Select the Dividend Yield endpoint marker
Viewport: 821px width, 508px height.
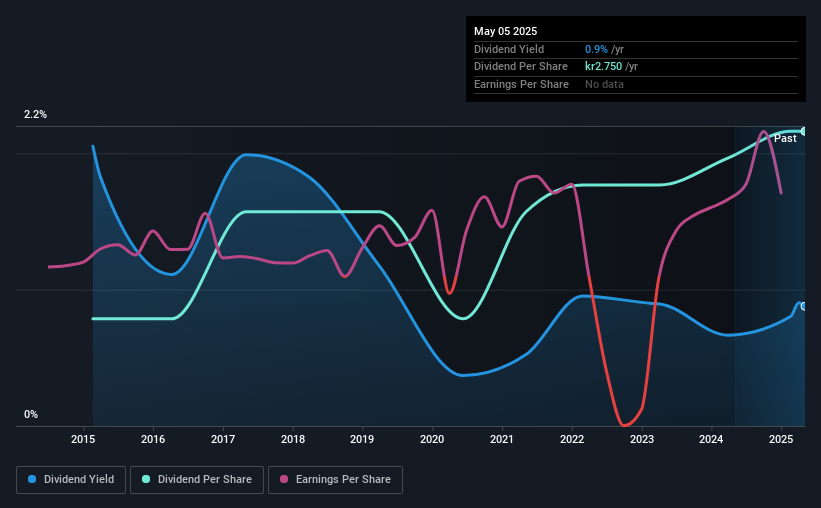tap(804, 306)
